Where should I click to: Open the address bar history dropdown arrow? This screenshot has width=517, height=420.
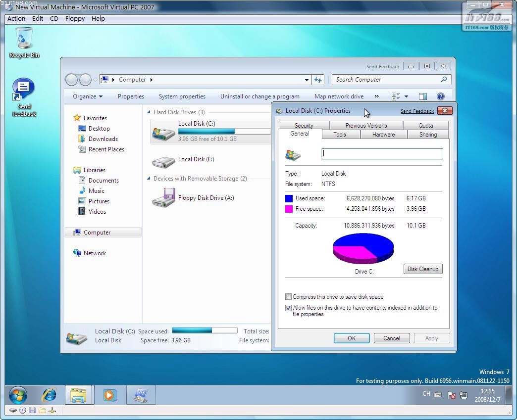307,80
